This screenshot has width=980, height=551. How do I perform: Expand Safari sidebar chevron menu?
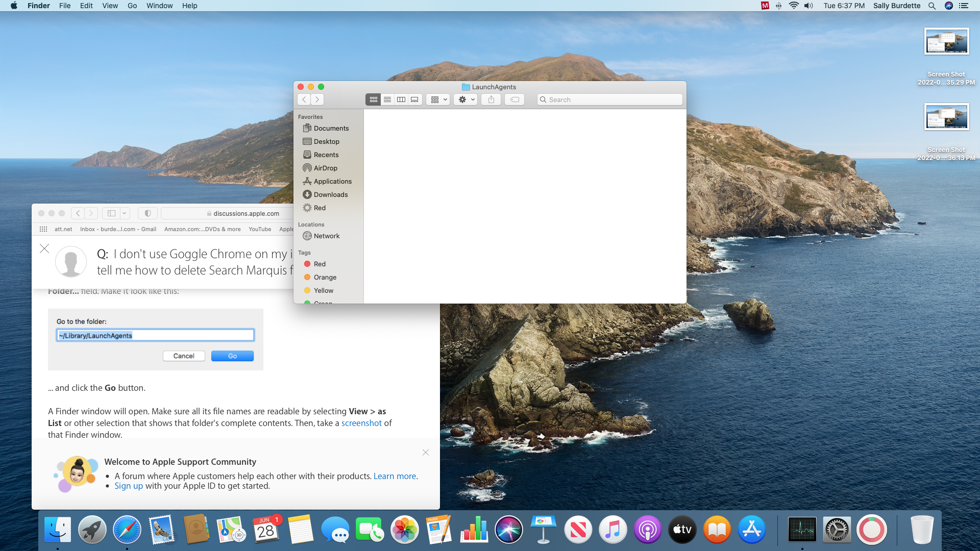coord(124,213)
